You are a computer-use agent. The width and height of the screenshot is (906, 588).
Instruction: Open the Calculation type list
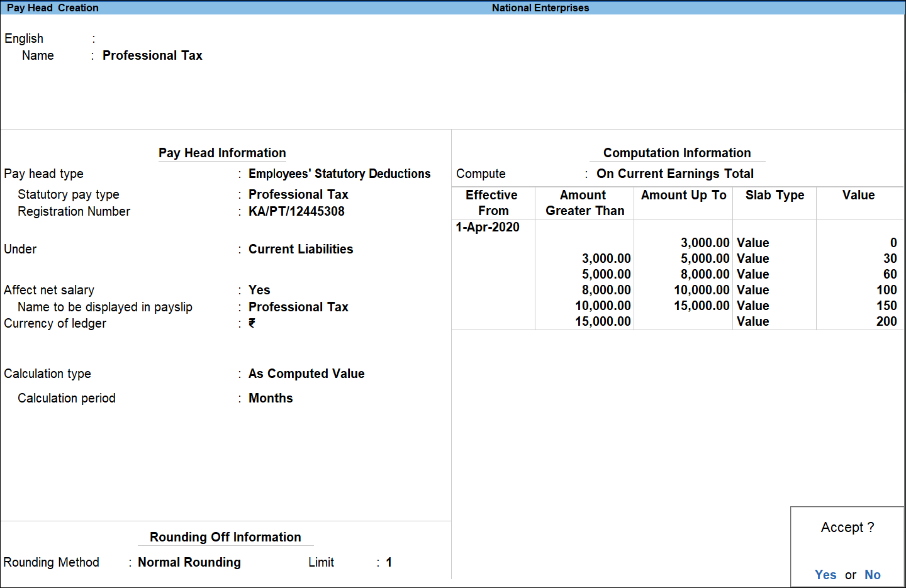coord(306,374)
